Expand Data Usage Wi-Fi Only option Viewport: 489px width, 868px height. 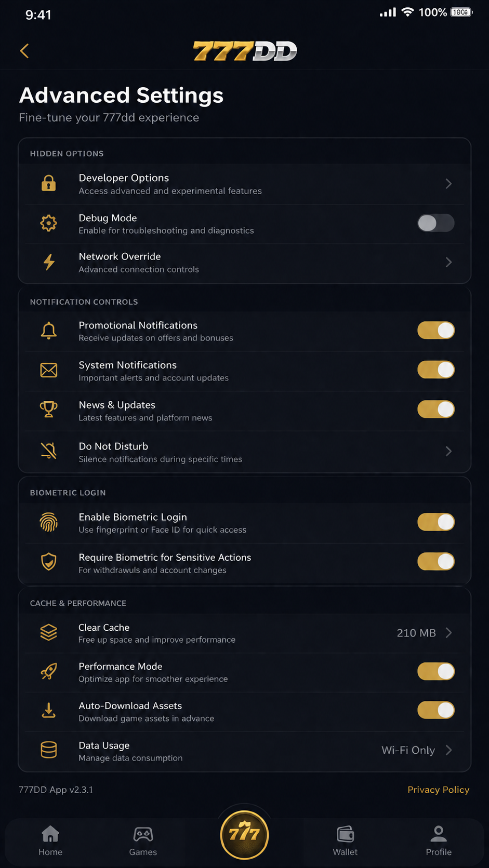tap(417, 750)
